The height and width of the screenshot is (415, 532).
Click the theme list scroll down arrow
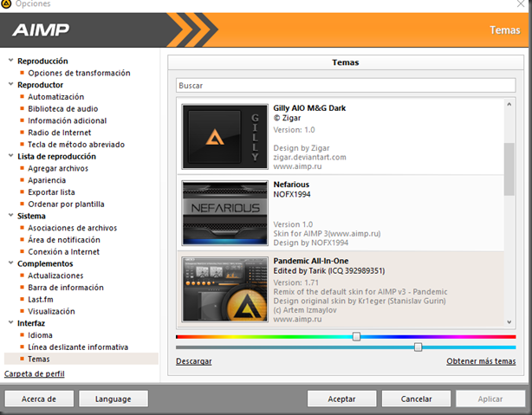tap(509, 322)
